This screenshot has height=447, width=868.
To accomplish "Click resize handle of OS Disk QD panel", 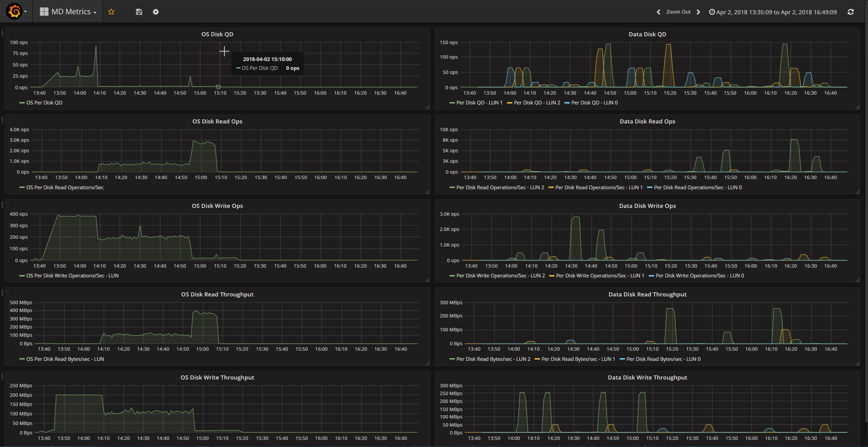I will [427, 107].
